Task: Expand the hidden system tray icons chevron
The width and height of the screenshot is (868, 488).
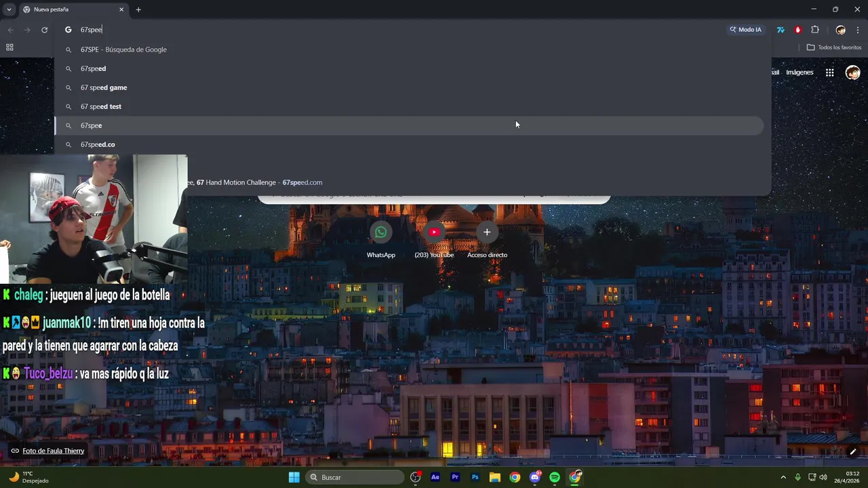Action: [x=783, y=477]
